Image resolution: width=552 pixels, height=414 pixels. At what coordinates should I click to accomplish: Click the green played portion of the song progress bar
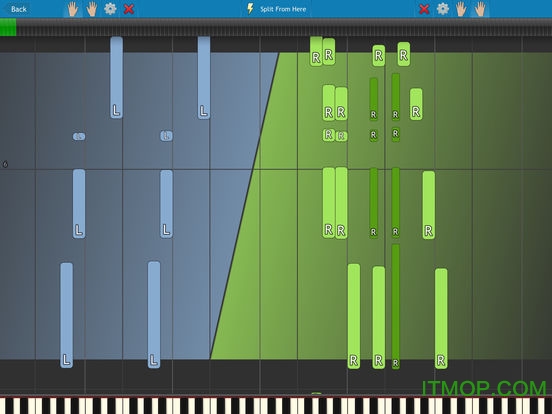click(8, 27)
